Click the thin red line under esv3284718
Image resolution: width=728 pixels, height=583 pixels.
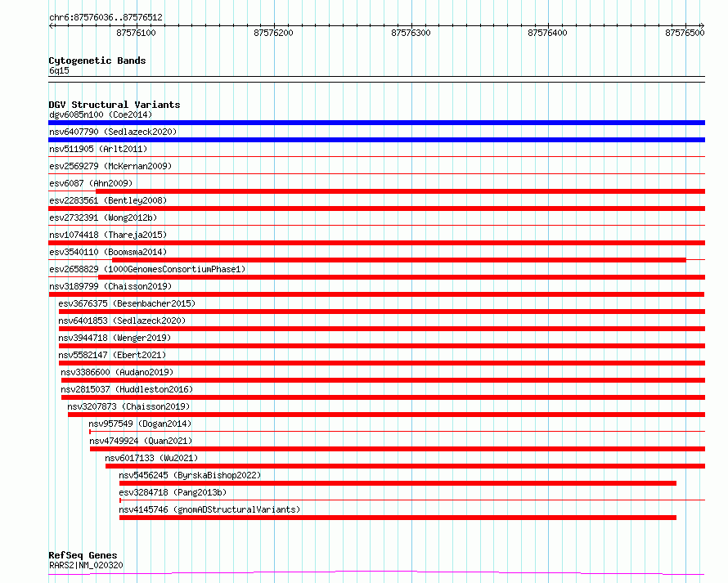[x=412, y=500]
